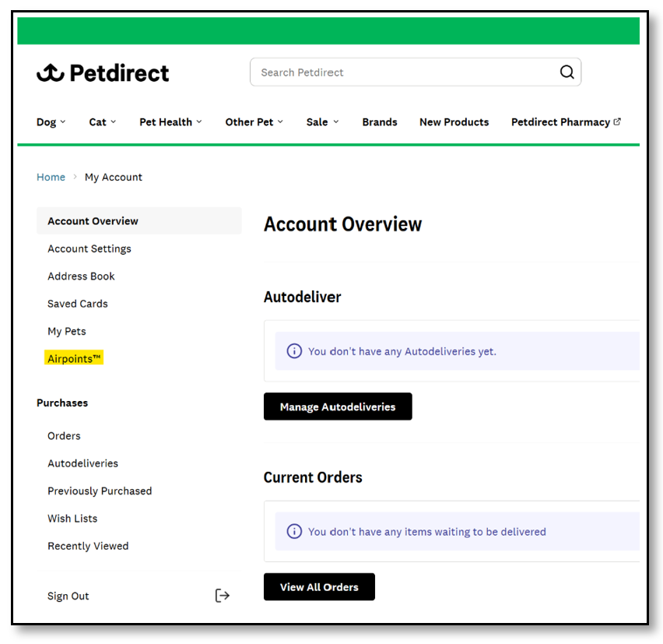Click the external link icon beside Petdirect Pharmacy
The width and height of the screenshot is (663, 644).
coord(617,121)
